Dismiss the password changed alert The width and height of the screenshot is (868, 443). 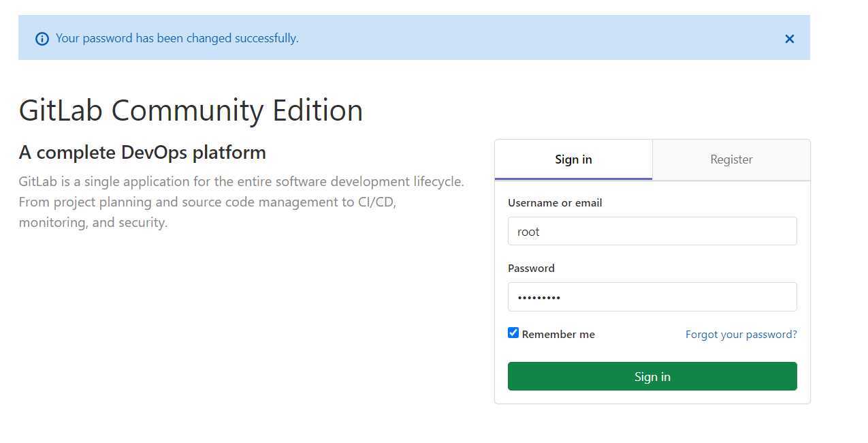click(789, 39)
